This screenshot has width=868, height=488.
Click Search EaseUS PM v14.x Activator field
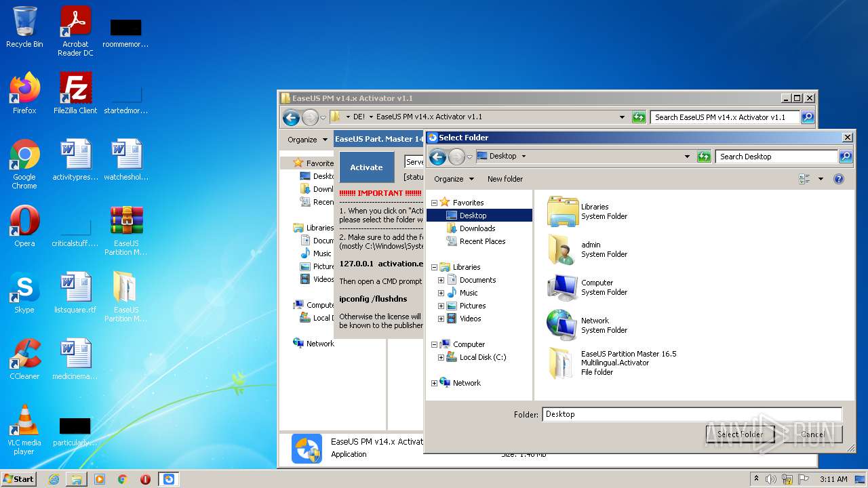pos(725,117)
